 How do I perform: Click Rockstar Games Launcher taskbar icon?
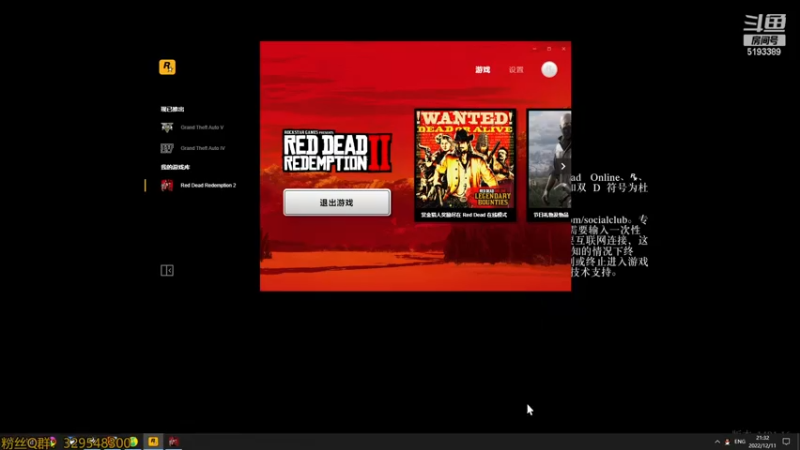point(153,442)
